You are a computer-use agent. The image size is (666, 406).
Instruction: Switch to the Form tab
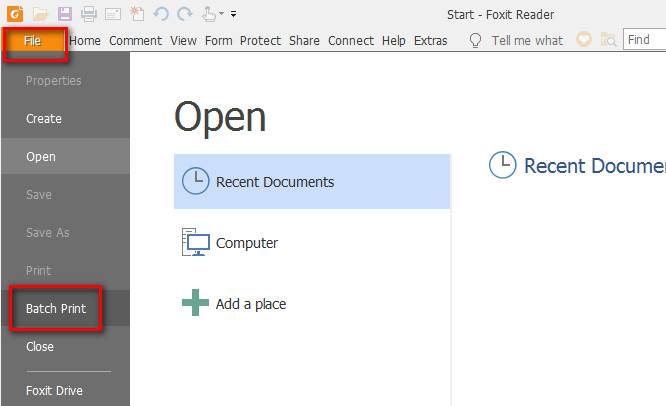[218, 41]
